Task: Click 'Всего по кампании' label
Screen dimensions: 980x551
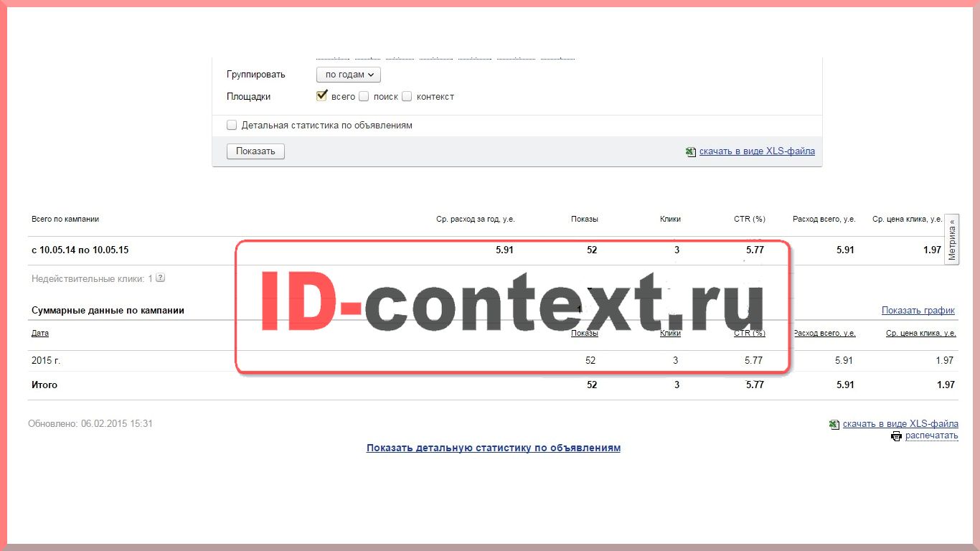Action: [x=65, y=219]
